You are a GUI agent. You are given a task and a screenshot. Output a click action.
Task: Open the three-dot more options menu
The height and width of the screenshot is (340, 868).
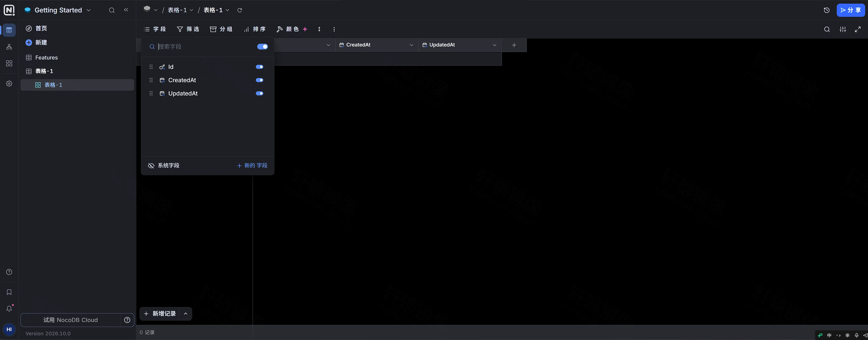tap(334, 29)
